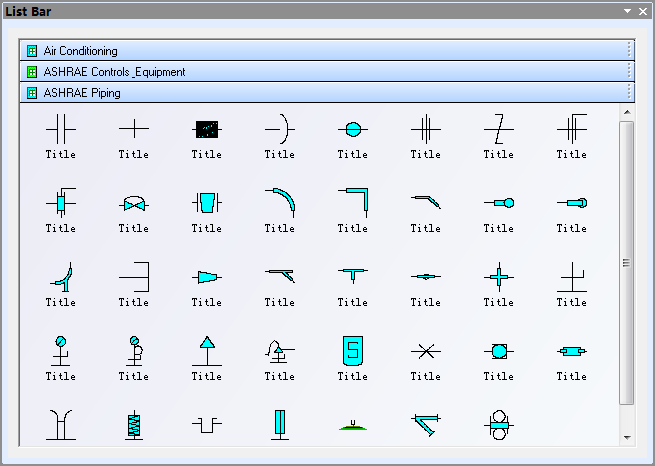The width and height of the screenshot is (655, 466).
Task: Pick the coiled spring symbol
Action: pyautogui.click(x=133, y=424)
